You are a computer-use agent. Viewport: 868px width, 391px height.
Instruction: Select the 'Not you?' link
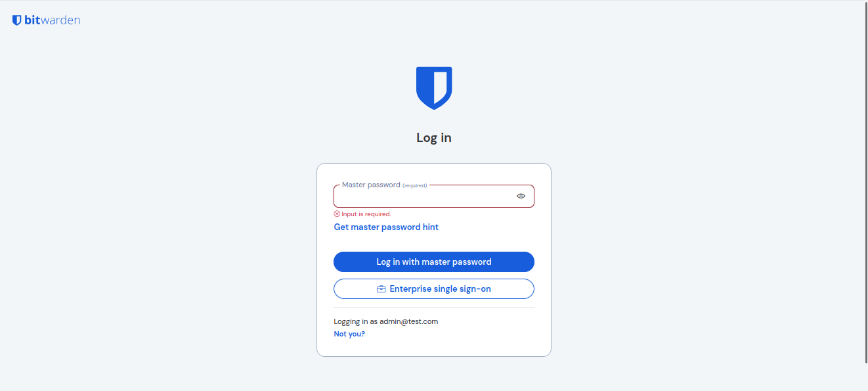click(349, 334)
